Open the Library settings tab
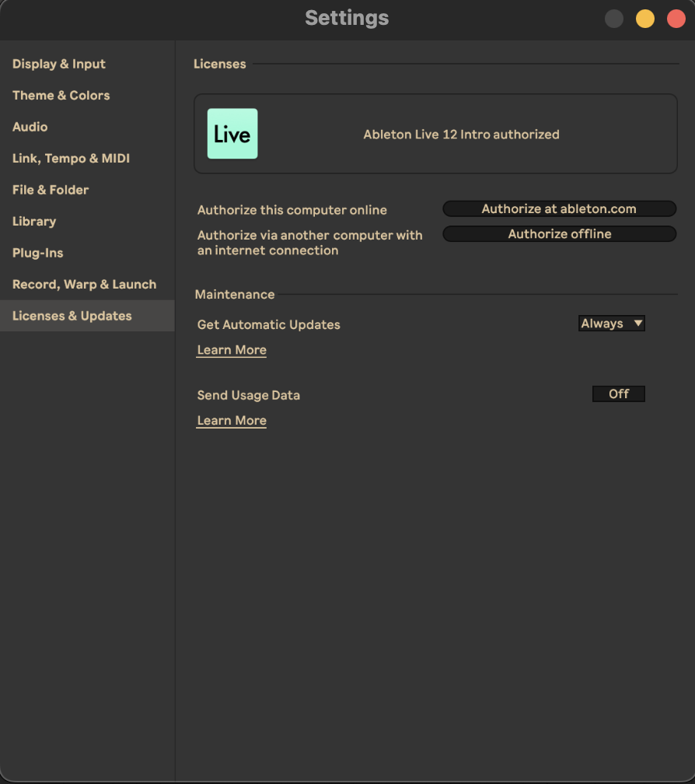Image resolution: width=695 pixels, height=784 pixels. click(x=34, y=222)
